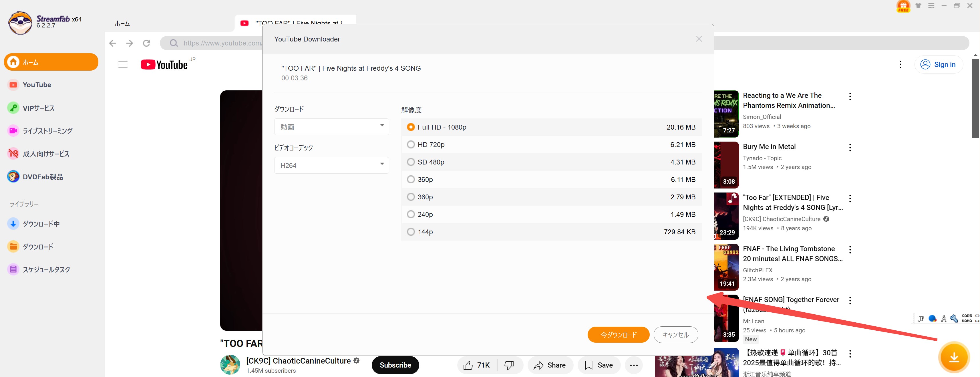This screenshot has width=980, height=377.
Task: Open more actions ellipsis below video
Action: coord(634,365)
